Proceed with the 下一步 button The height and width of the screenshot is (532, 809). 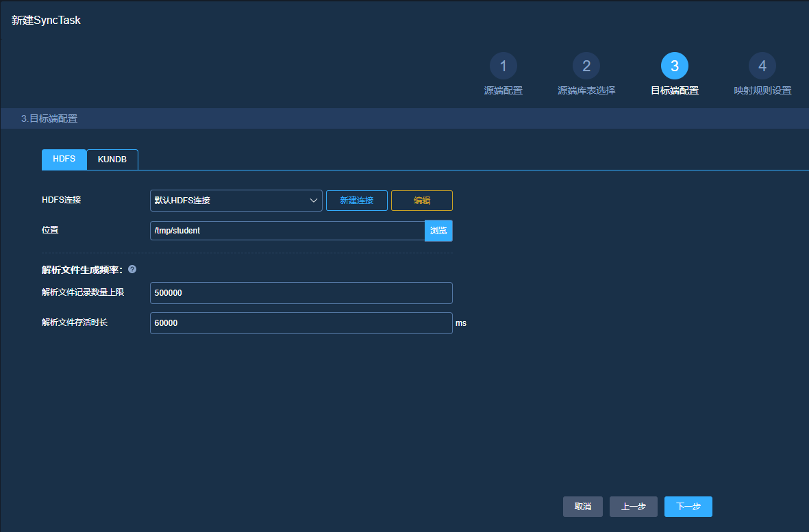pos(688,507)
